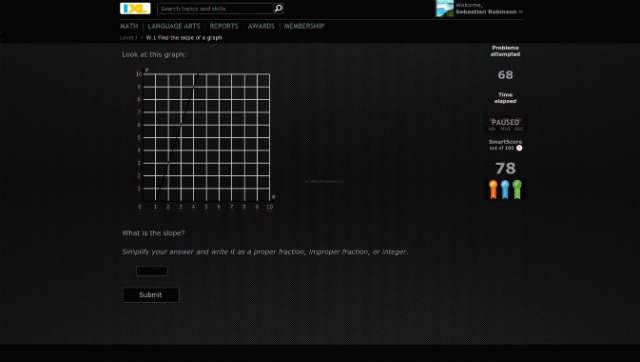This screenshot has height=362, width=640.
Task: Click the slope answer input box
Action: click(152, 271)
